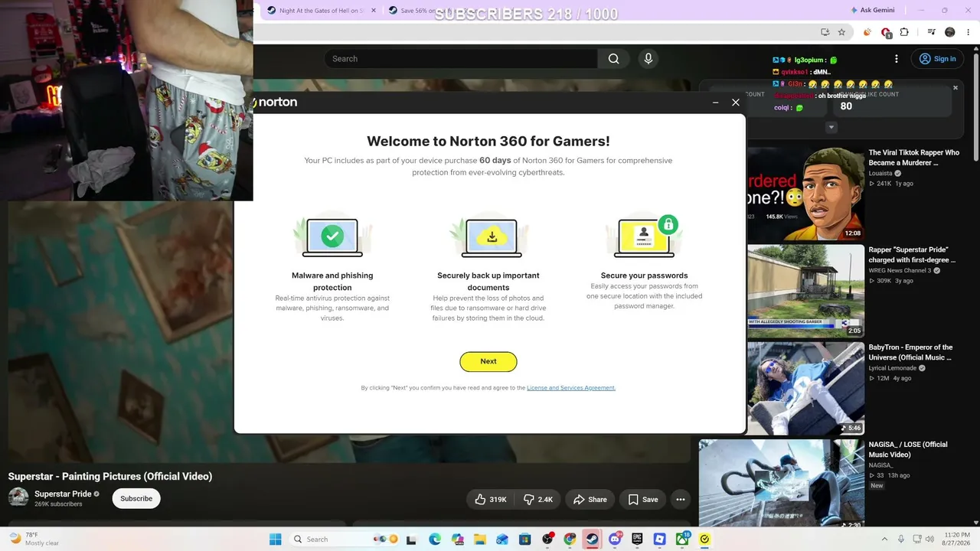Screen dimensions: 980x551
Task: Open the Chrome three-dot menu
Action: (x=969, y=32)
